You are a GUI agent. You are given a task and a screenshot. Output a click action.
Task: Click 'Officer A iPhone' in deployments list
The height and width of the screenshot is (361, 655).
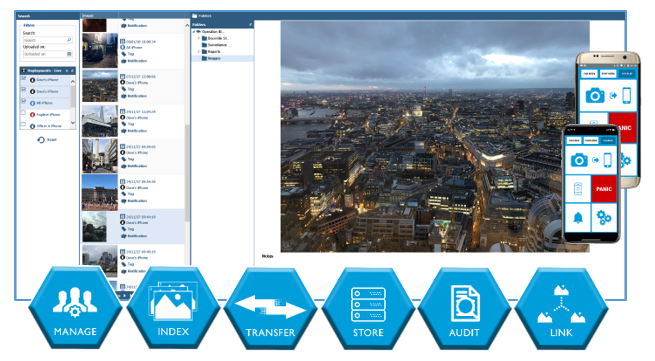pos(49,126)
